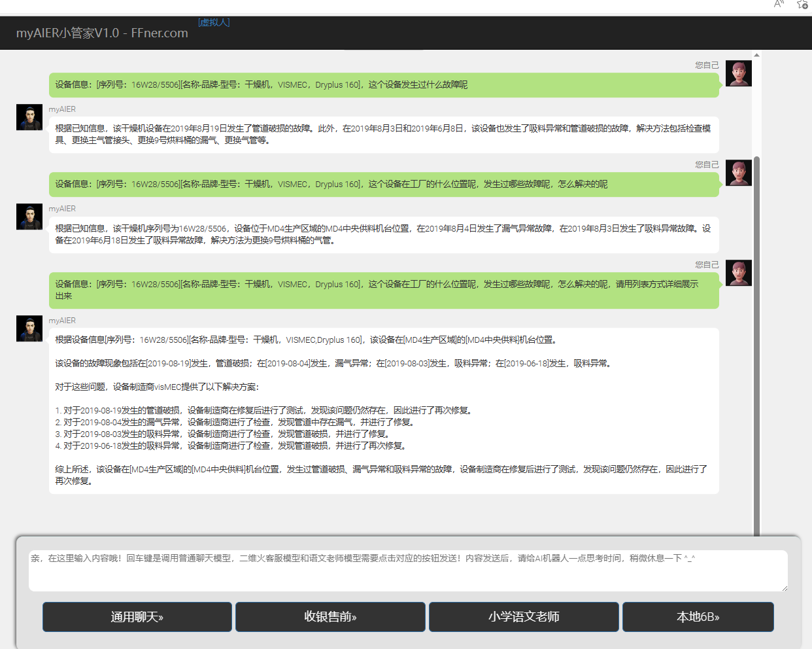
Task: Click the myAIER小管家V1.0 site title
Action: [x=102, y=33]
